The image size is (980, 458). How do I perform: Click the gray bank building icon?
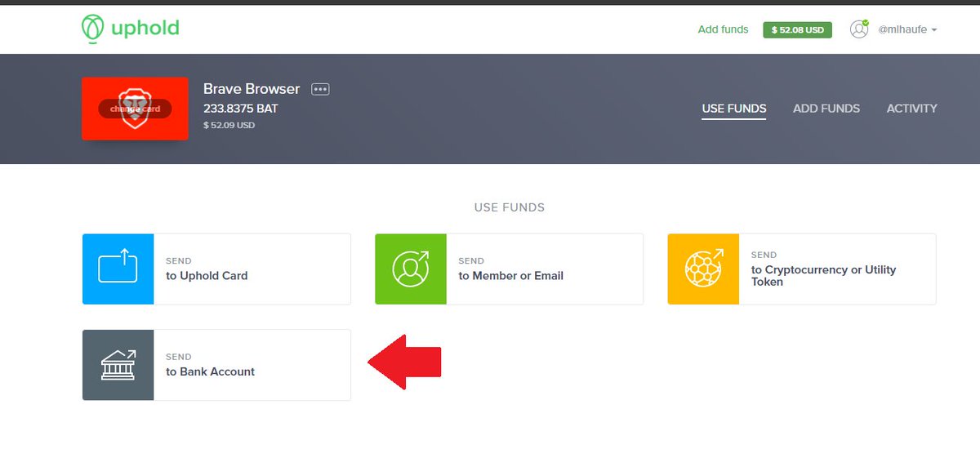[118, 365]
